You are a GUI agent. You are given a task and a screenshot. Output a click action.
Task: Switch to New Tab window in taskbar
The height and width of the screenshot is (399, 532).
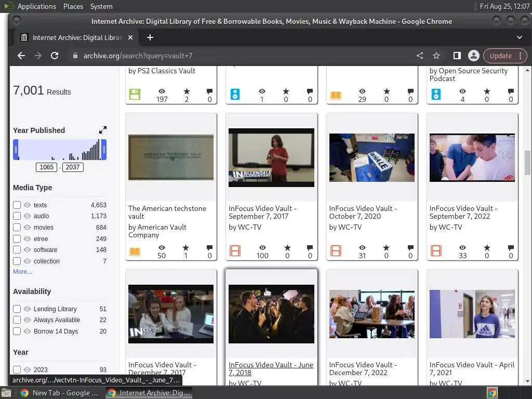(59, 393)
